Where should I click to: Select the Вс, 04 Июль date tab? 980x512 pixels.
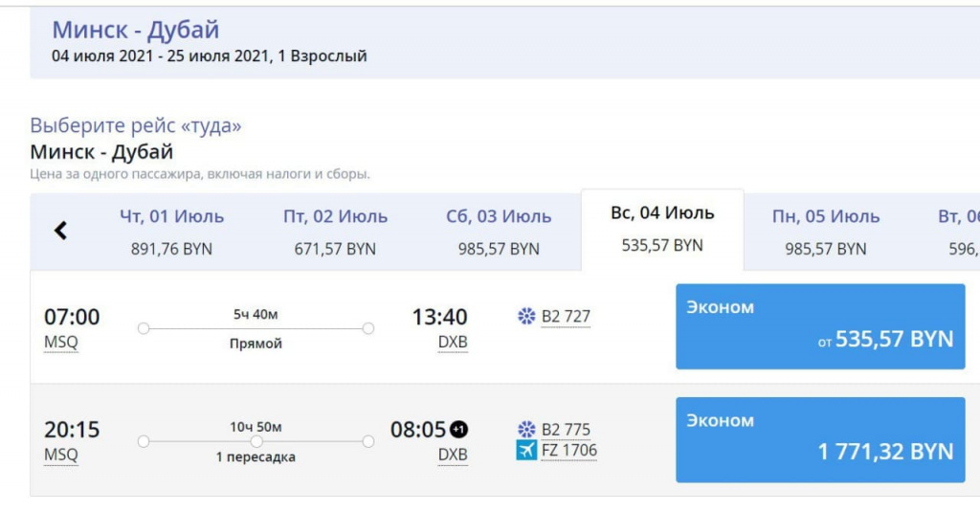click(662, 230)
